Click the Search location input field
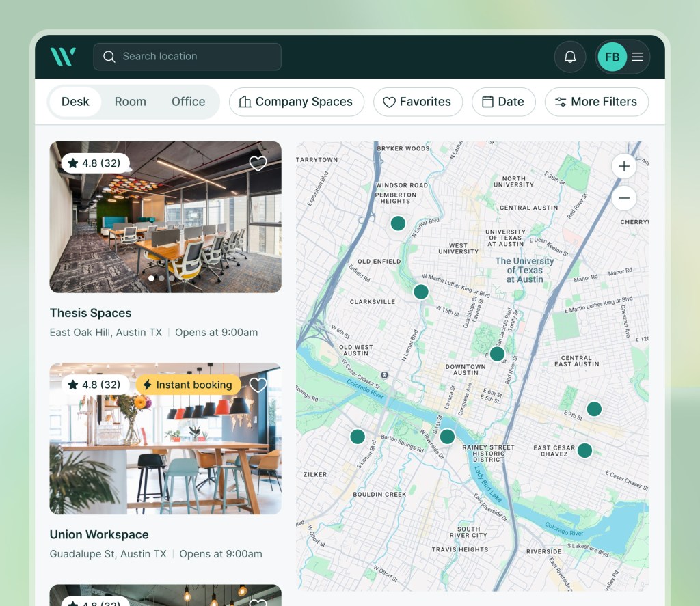 tap(187, 57)
